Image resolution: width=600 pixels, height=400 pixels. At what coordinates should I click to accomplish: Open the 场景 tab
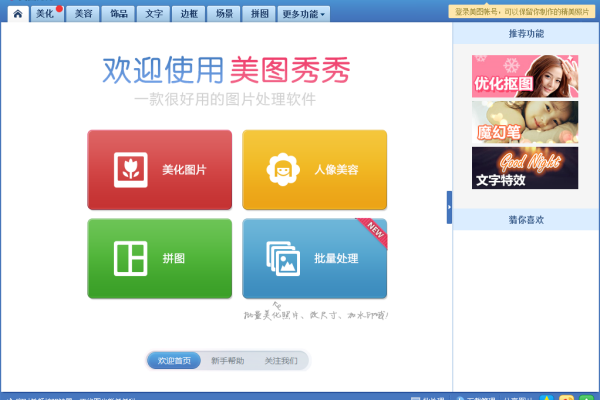tap(224, 14)
